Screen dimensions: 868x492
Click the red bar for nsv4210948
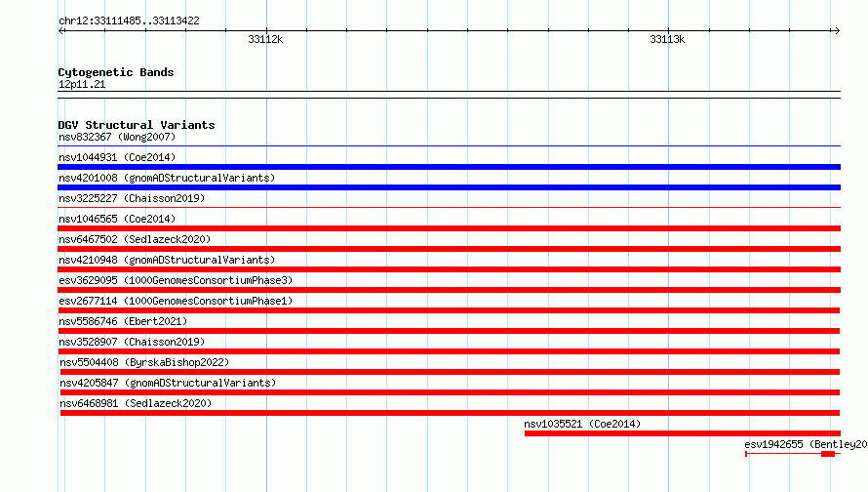[x=449, y=269]
